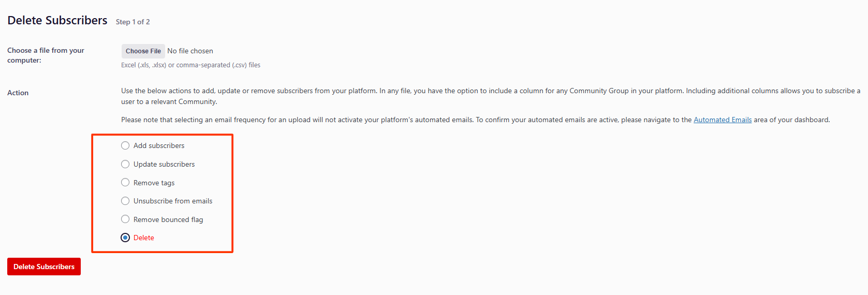The height and width of the screenshot is (295, 868).
Task: Click the Choose File button
Action: (x=143, y=51)
